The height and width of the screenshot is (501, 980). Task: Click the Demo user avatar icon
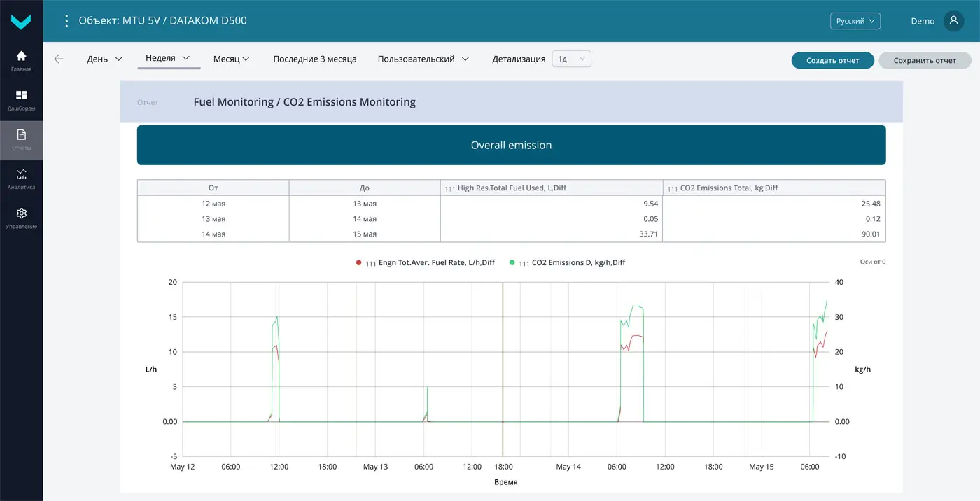[x=953, y=21]
